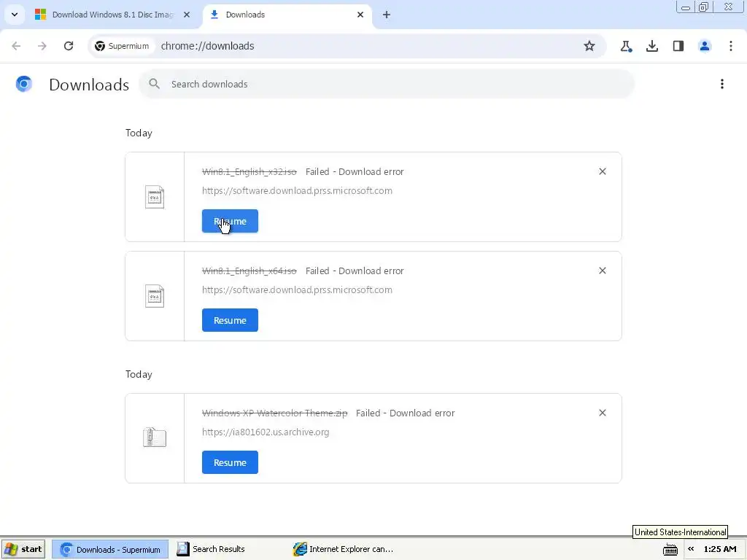Switch to Internet Explorer taskbar window
The width and height of the screenshot is (747, 560).
click(343, 550)
